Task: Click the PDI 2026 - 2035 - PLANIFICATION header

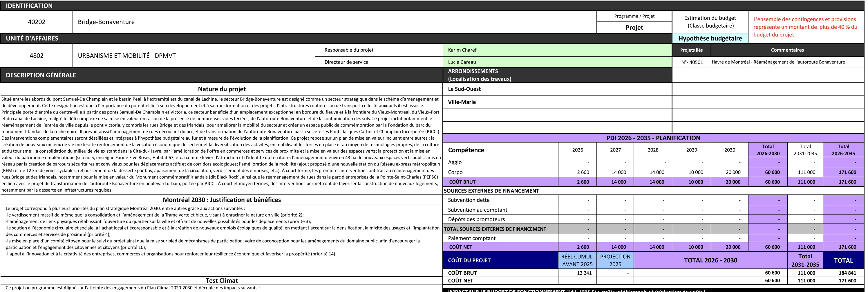Action: [653, 138]
